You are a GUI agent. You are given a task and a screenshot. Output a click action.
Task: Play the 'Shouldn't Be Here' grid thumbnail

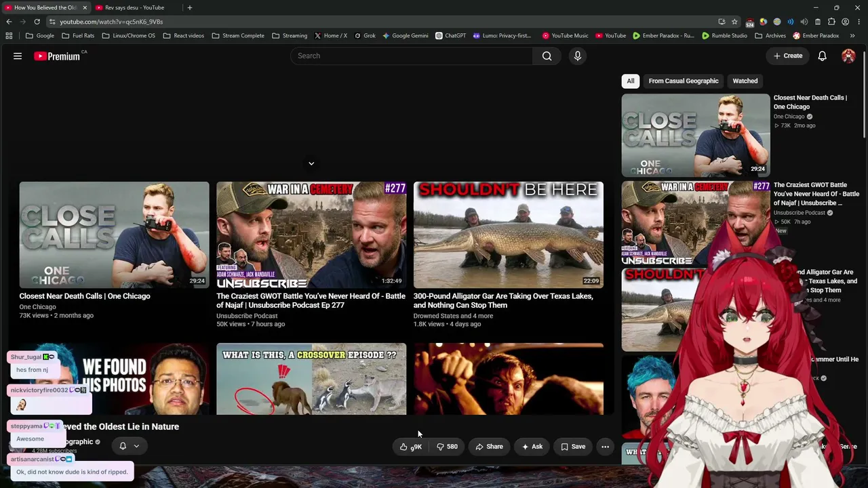[509, 235]
